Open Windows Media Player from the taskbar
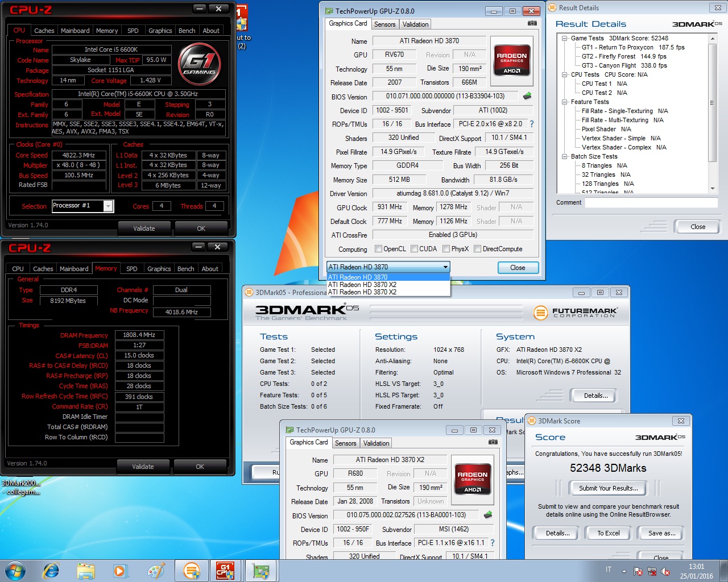 pos(120,571)
